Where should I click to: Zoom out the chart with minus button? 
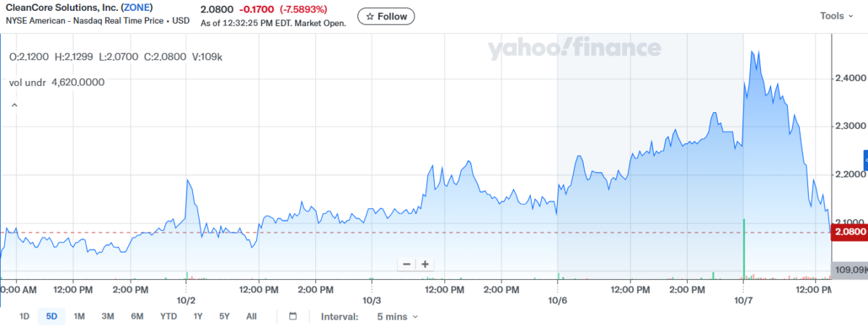(407, 264)
